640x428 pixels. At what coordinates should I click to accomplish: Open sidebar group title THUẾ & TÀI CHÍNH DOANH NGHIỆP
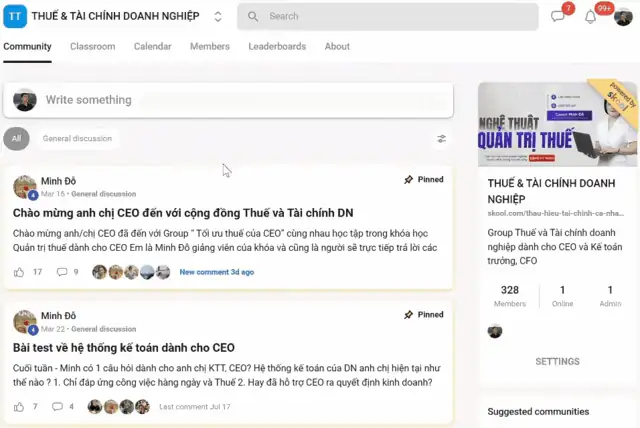[551, 191]
